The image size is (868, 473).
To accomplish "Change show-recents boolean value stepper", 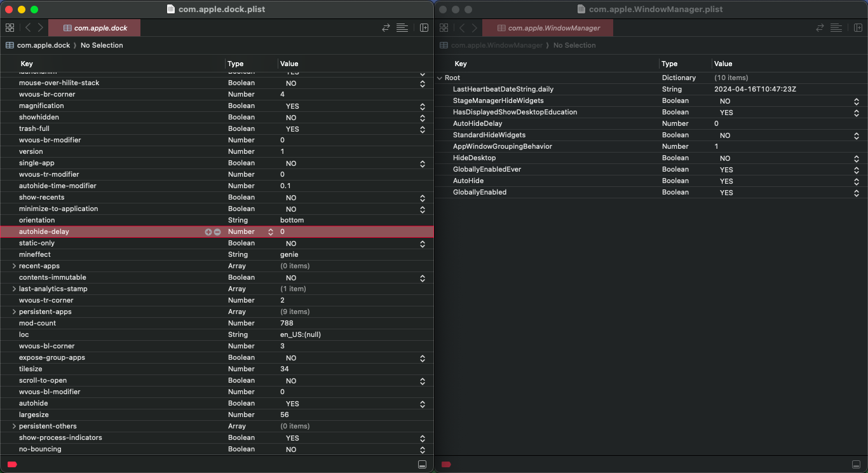I will (x=423, y=198).
